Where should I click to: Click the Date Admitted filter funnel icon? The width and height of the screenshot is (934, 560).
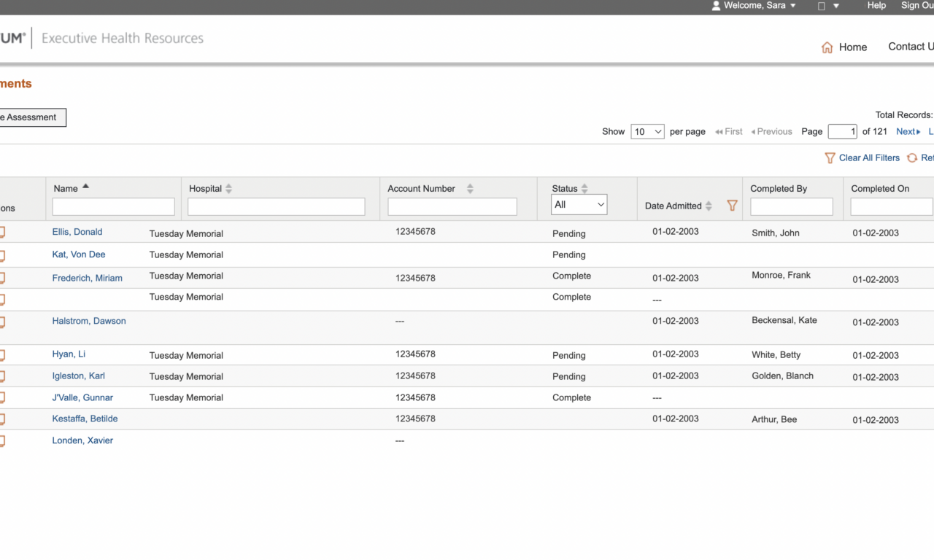coord(732,206)
